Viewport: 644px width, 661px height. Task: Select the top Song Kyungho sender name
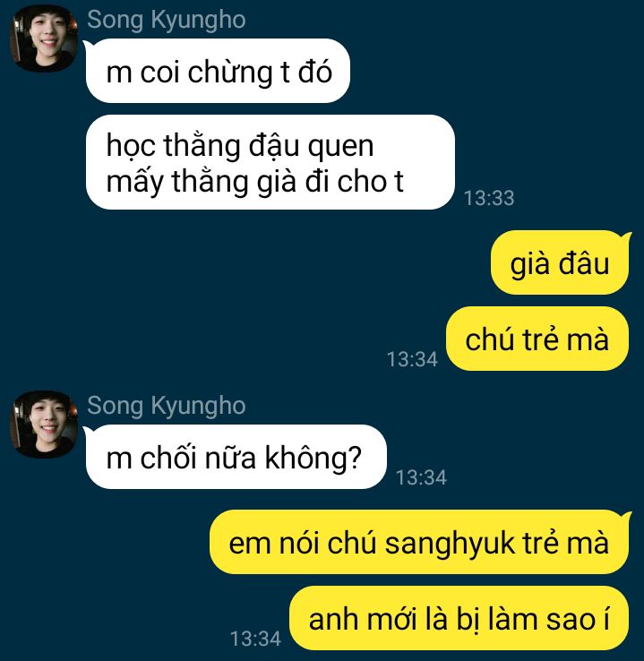click(x=166, y=21)
